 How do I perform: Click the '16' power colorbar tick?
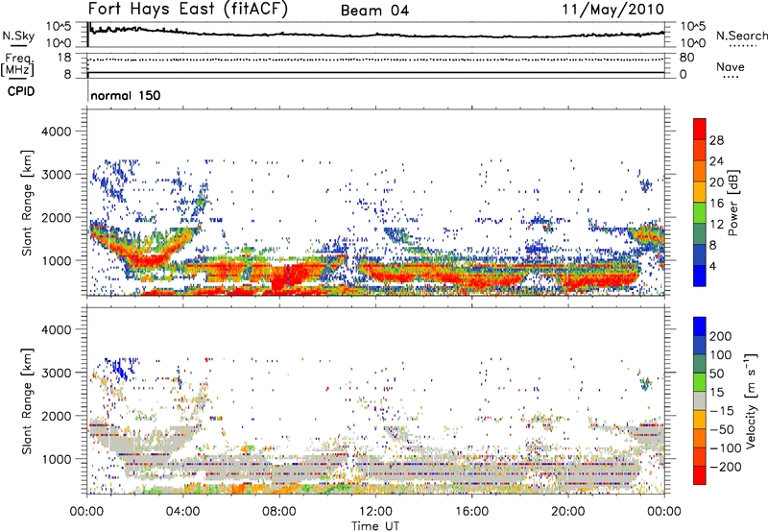pyautogui.click(x=716, y=204)
